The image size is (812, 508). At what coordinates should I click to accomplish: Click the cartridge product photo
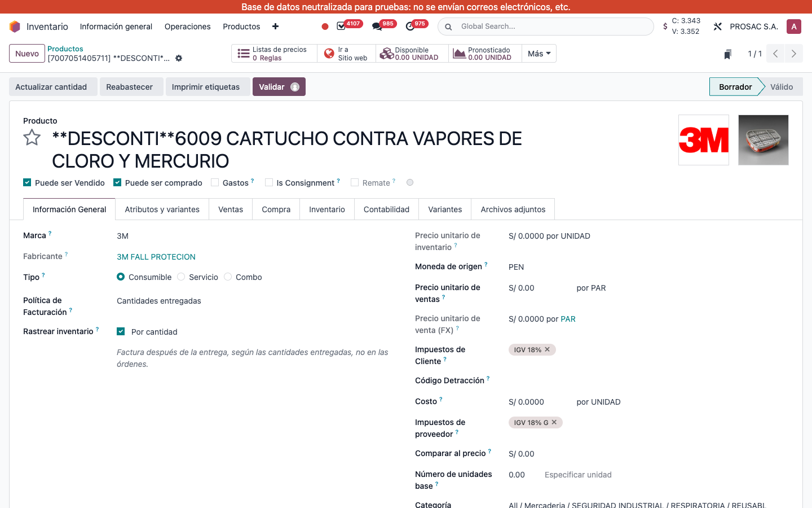(764, 140)
